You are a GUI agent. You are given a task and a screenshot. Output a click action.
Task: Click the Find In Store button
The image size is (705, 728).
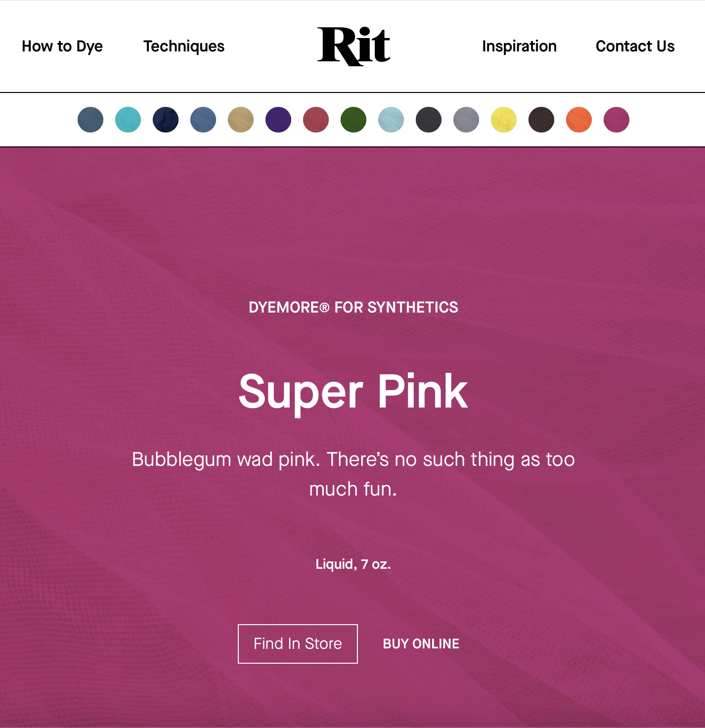click(x=298, y=643)
